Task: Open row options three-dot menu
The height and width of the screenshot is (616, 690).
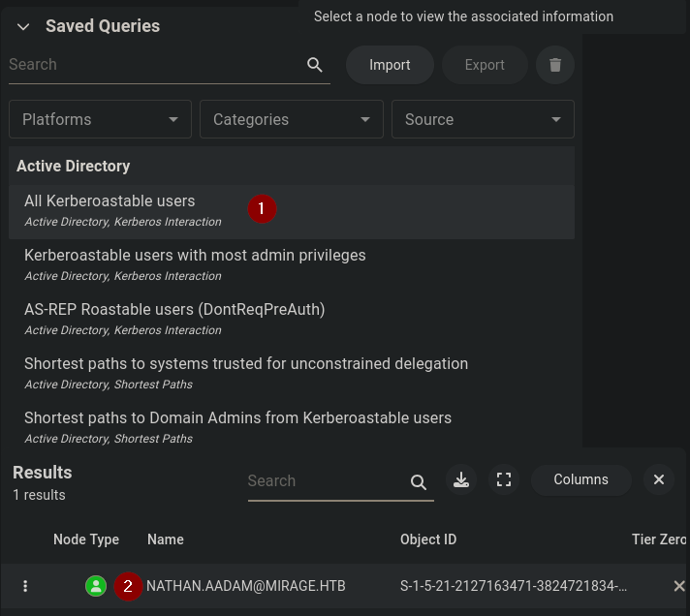Action: (25, 586)
